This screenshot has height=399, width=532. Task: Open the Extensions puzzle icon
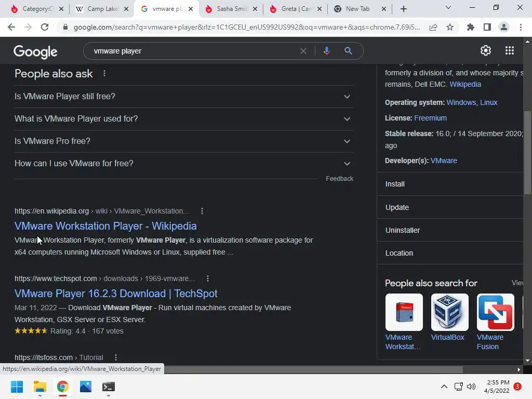471,27
